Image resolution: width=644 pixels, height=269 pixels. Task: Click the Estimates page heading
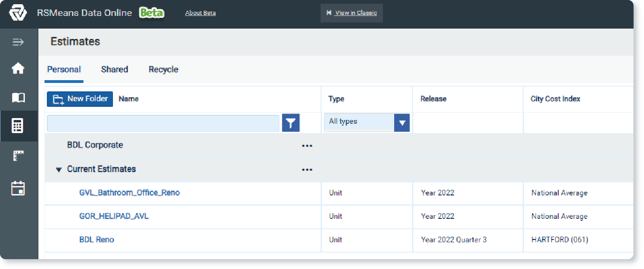click(x=75, y=41)
